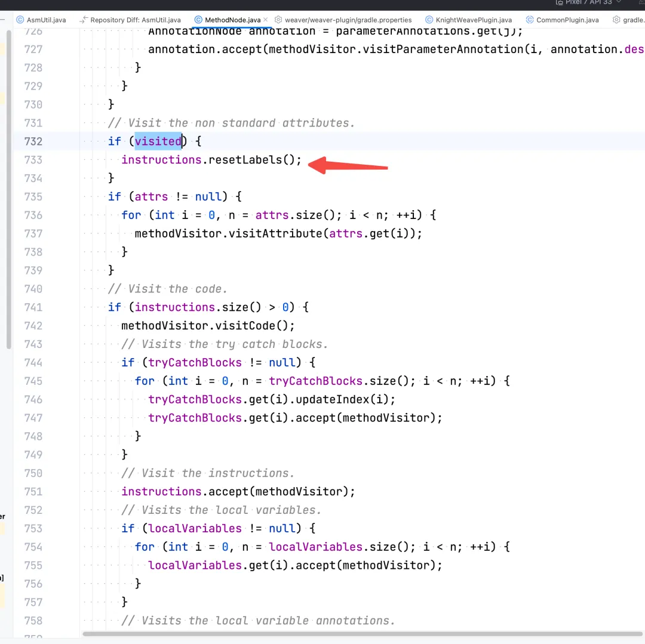Image resolution: width=645 pixels, height=644 pixels.
Task: Click the horizontal scrollbar at the bottom
Action: coord(358,634)
